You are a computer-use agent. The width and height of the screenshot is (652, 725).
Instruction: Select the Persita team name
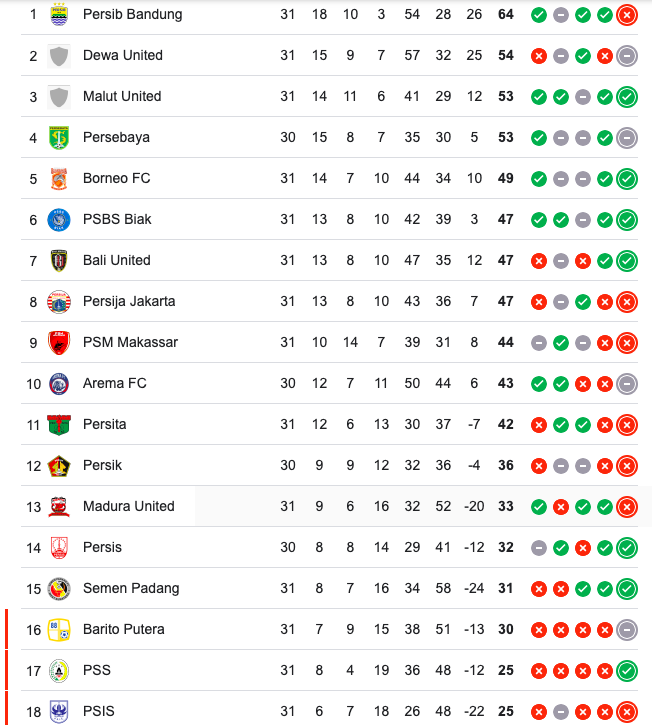click(105, 424)
